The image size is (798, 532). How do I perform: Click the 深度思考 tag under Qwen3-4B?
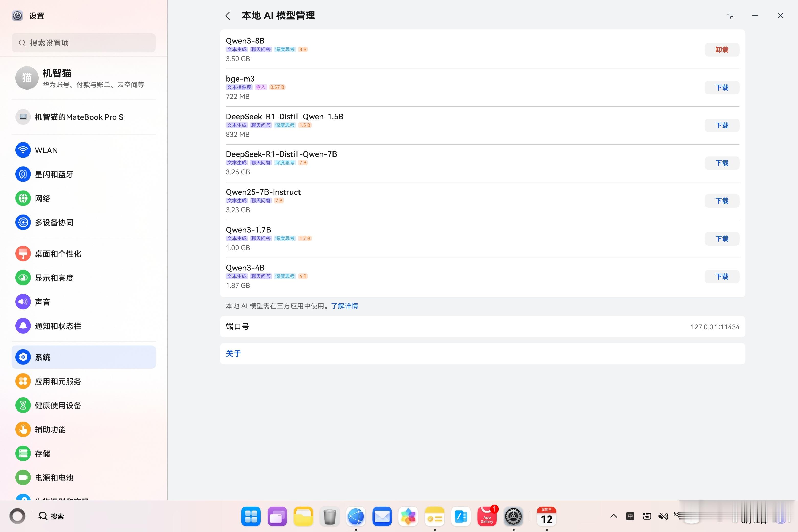click(x=285, y=276)
